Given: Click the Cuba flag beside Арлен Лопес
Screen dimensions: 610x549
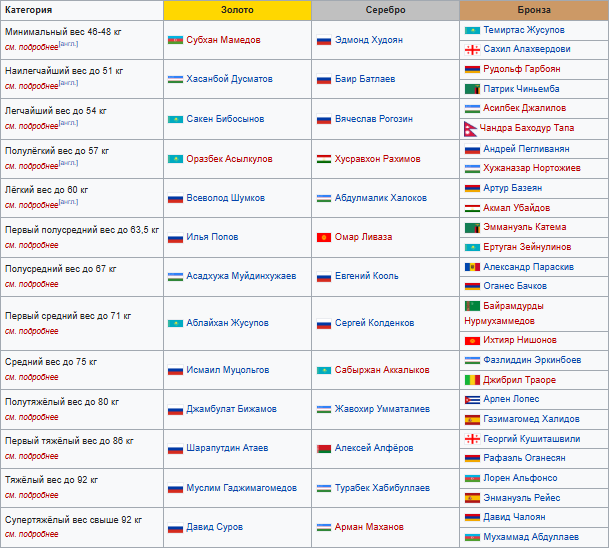Looking at the screenshot, I should [x=471, y=400].
